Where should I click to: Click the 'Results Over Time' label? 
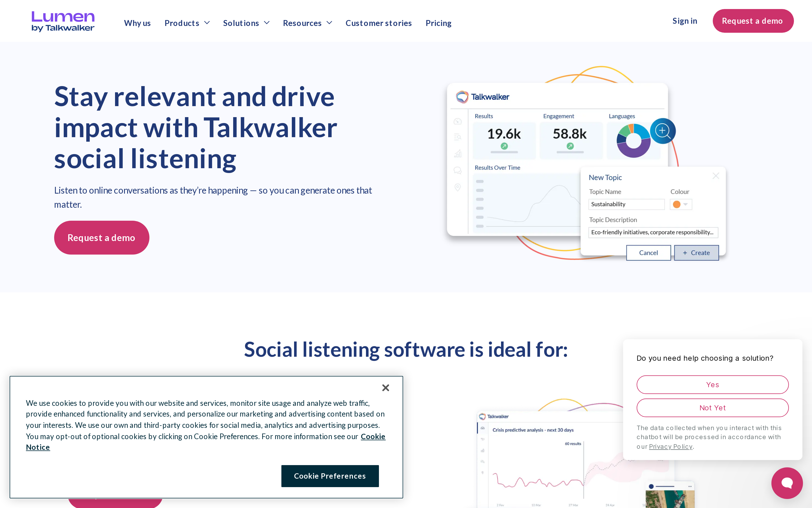[497, 168]
